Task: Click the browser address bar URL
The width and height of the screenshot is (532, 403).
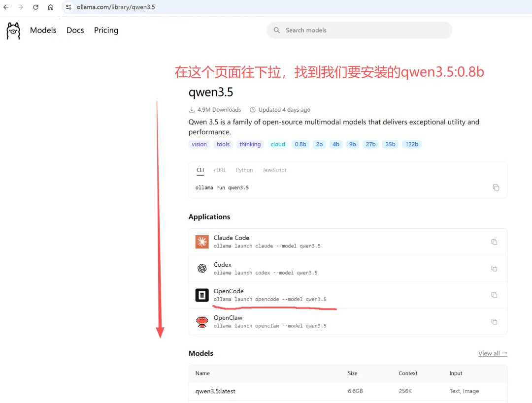Action: [x=116, y=7]
